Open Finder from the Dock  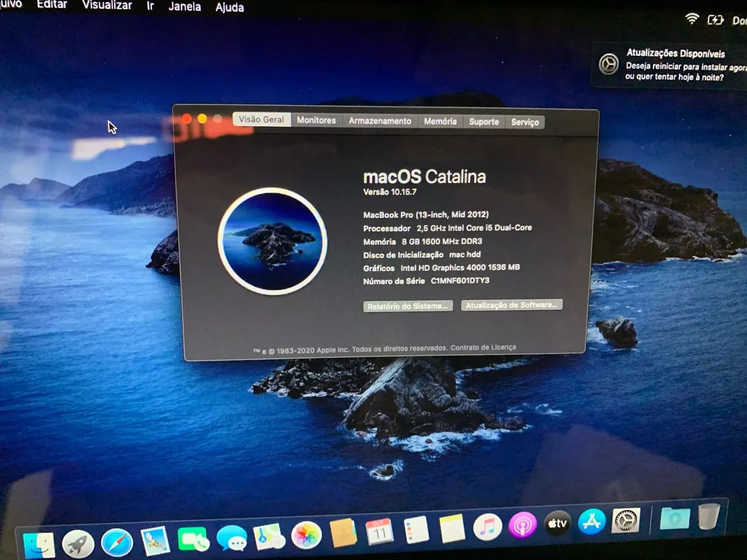tap(40, 545)
